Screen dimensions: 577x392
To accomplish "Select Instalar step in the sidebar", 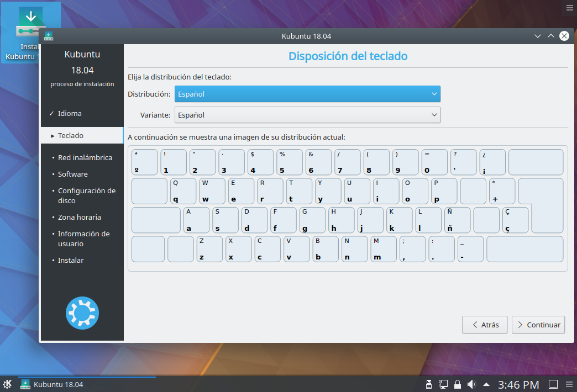I will coord(71,260).
